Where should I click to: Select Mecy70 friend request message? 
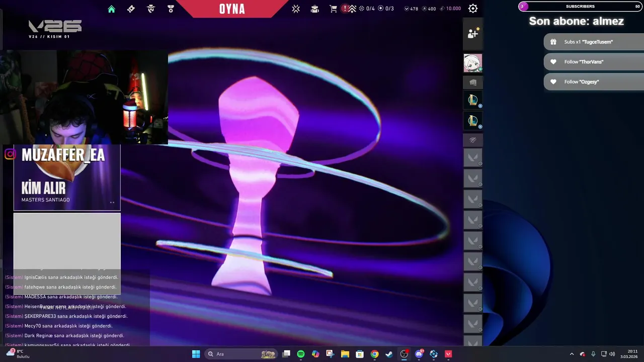[58, 326]
